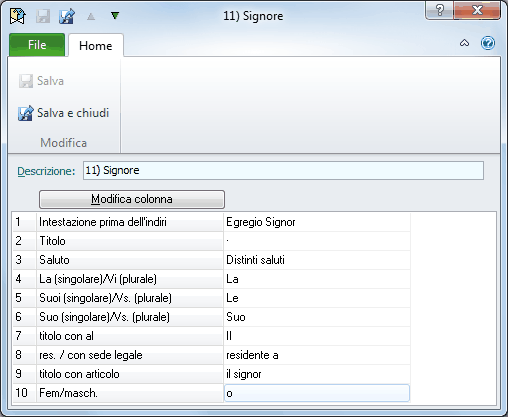The height and width of the screenshot is (417, 508).
Task: Click the residente a value cell
Action: [x=317, y=355]
